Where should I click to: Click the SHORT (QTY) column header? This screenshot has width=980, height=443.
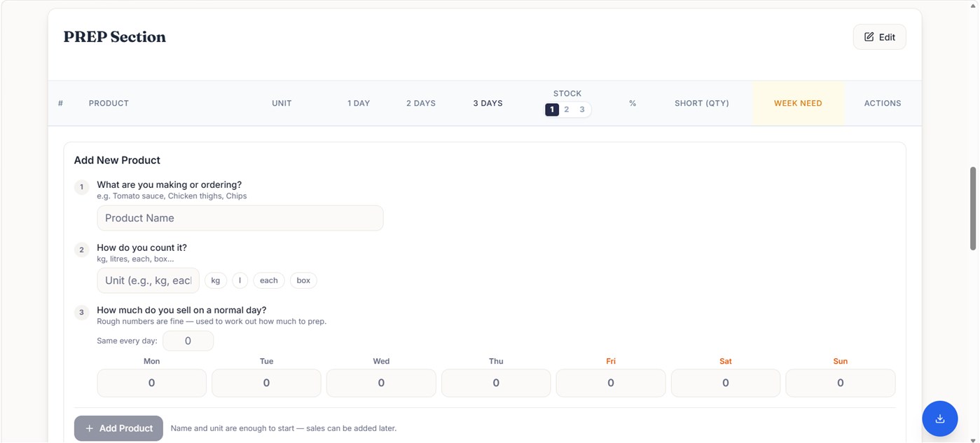pos(702,103)
